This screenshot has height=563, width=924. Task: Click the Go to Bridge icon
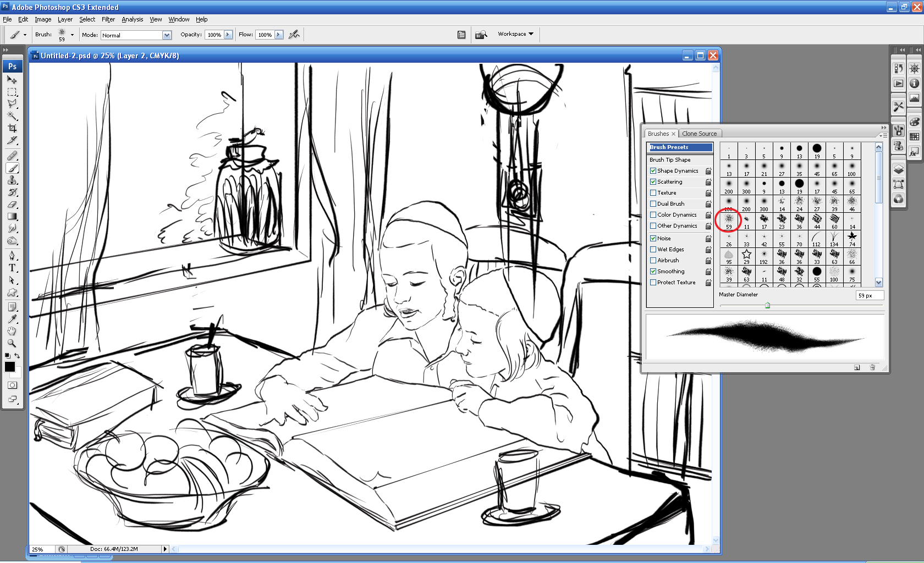481,35
